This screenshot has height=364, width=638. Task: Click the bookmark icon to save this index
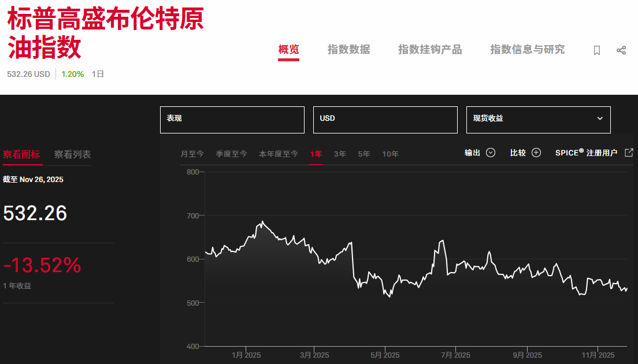tap(596, 50)
